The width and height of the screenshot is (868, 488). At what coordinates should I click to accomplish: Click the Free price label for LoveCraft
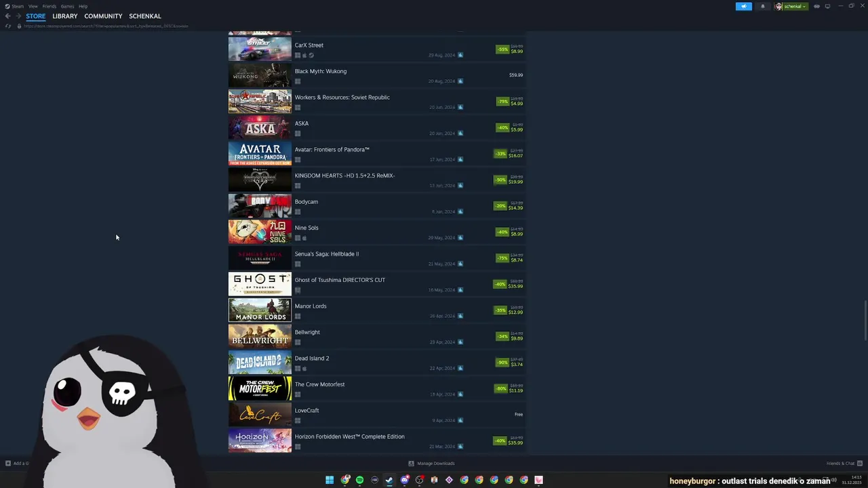tap(519, 414)
